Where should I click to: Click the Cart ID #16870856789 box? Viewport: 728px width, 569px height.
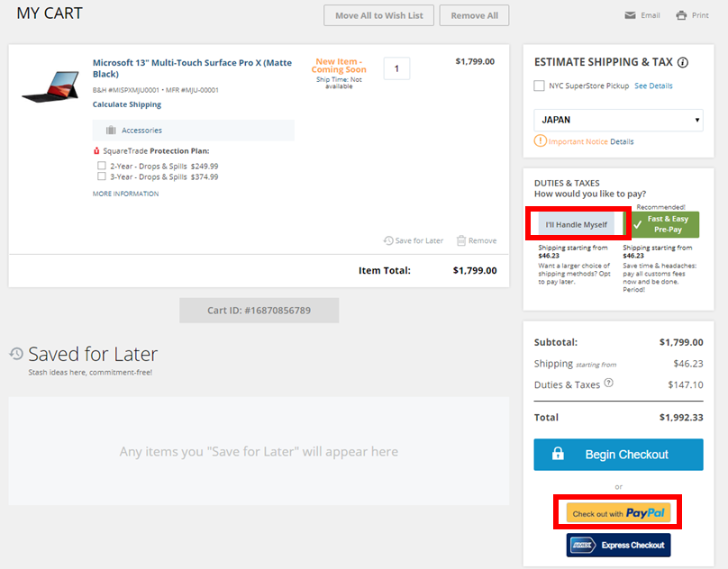coord(259,311)
